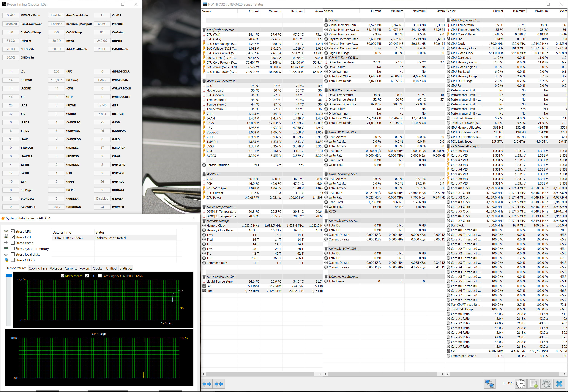Switch to the Cooling Fans tab
Screen dimensions: 568x392
[38, 268]
